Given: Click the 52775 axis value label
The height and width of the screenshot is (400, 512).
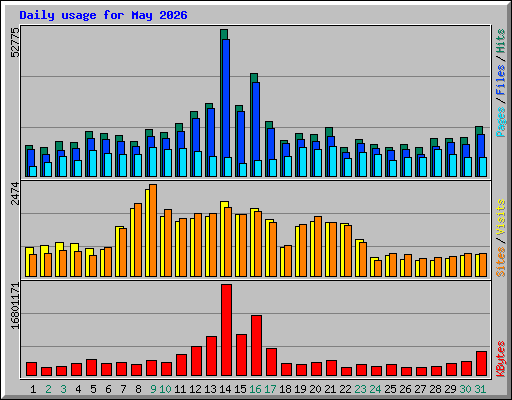Looking at the screenshot, I should 15,42.
